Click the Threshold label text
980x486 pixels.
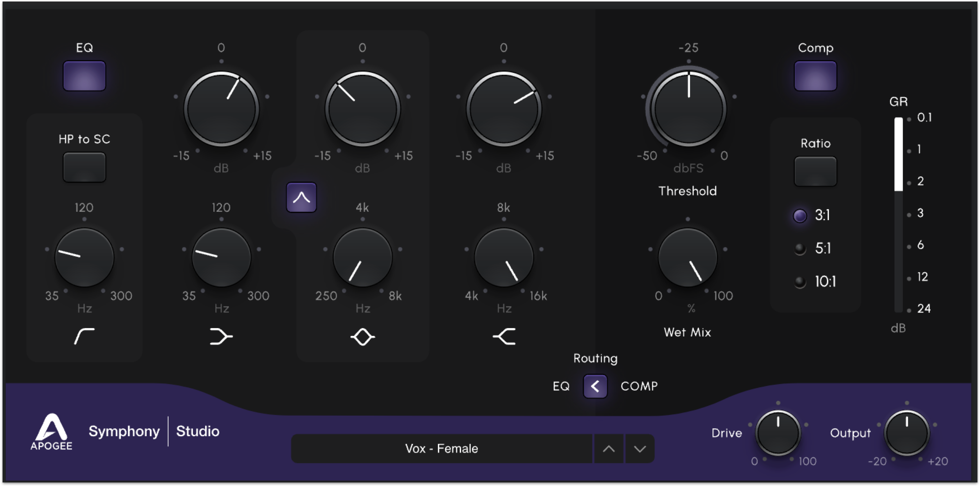[x=688, y=191]
